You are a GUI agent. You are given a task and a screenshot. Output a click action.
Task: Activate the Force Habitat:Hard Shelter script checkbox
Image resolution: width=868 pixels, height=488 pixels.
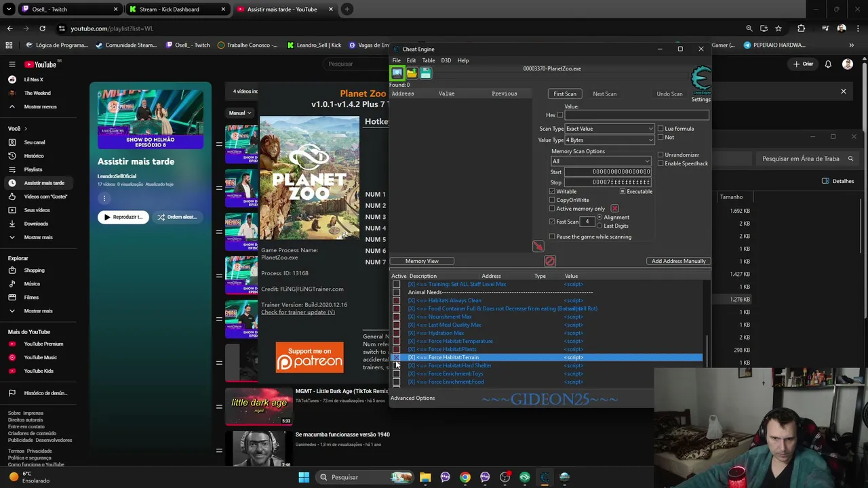coord(397,366)
